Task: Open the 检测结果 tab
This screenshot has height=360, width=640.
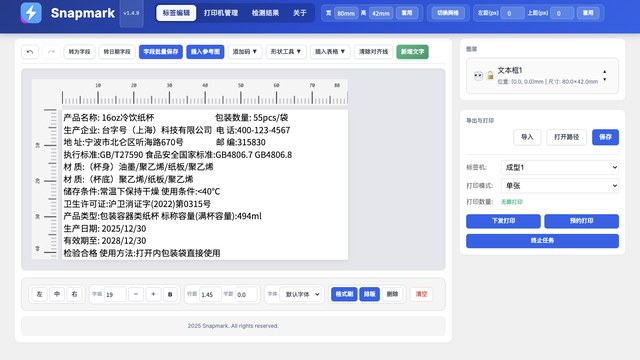Action: (x=265, y=13)
